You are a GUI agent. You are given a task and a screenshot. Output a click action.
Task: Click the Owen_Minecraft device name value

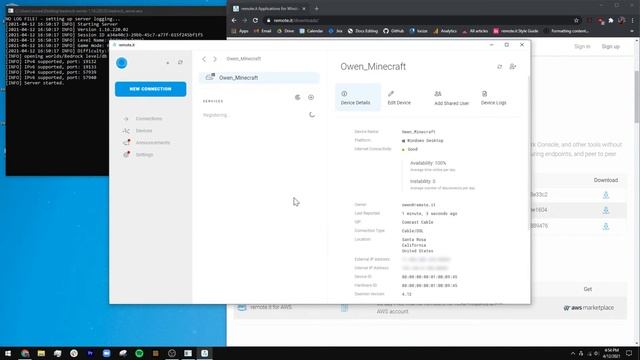click(x=418, y=132)
